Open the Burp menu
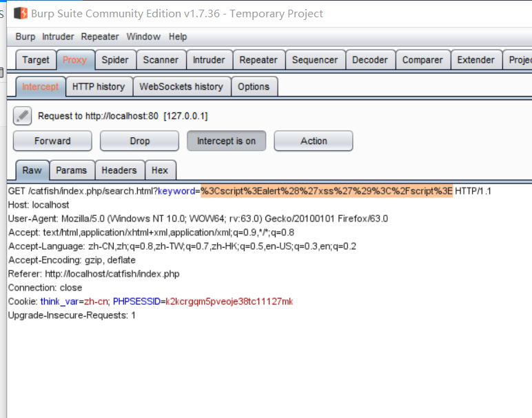Image resolution: width=532 pixels, height=418 pixels. [25, 37]
